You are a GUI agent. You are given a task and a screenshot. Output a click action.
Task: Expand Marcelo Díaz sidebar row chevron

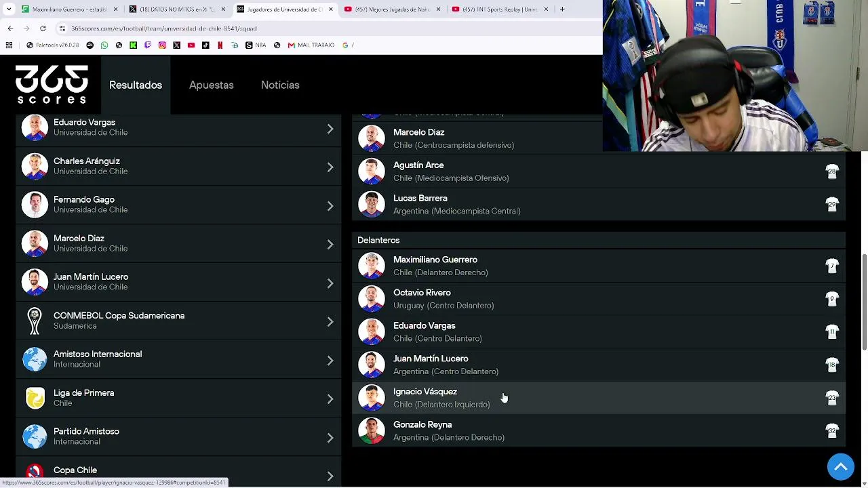coord(330,244)
